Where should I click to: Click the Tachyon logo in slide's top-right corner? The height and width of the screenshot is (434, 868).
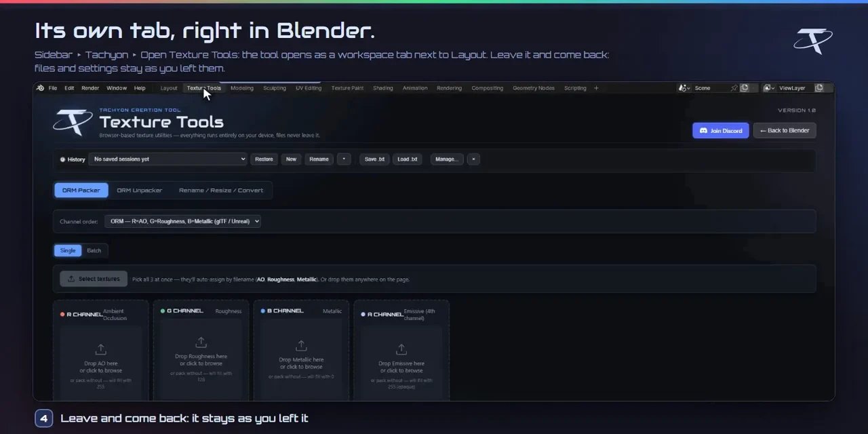tap(813, 41)
